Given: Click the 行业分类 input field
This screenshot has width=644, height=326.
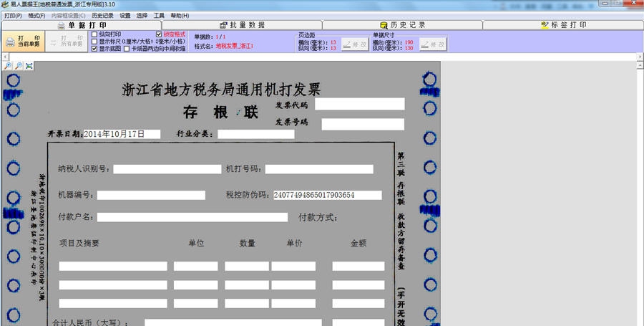Looking at the screenshot, I should [256, 134].
